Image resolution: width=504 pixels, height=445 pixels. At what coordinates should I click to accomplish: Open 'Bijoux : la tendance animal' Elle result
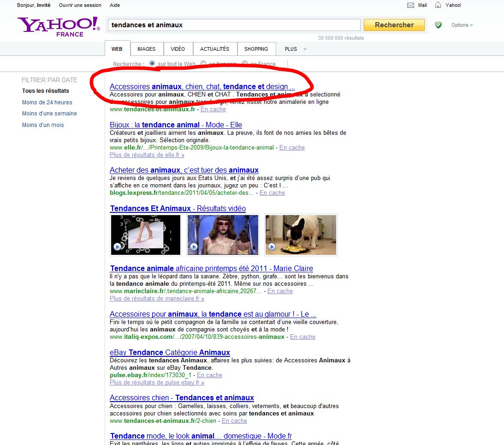pyautogui.click(x=176, y=125)
